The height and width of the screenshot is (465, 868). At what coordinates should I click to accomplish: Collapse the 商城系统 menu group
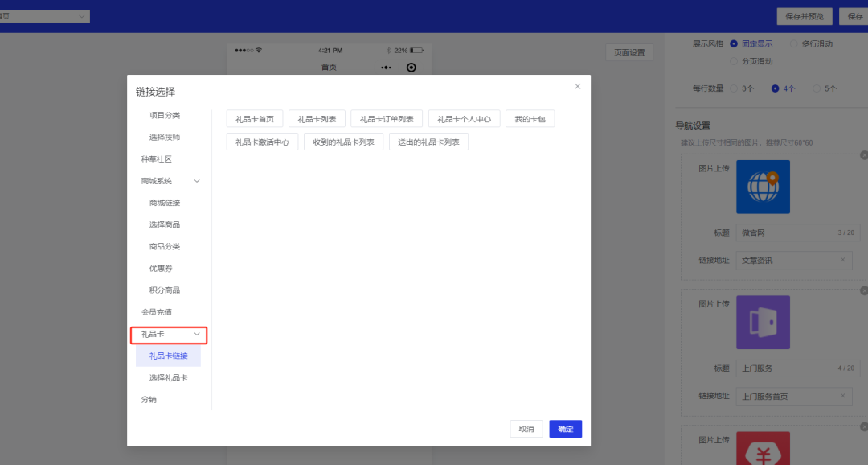click(197, 181)
